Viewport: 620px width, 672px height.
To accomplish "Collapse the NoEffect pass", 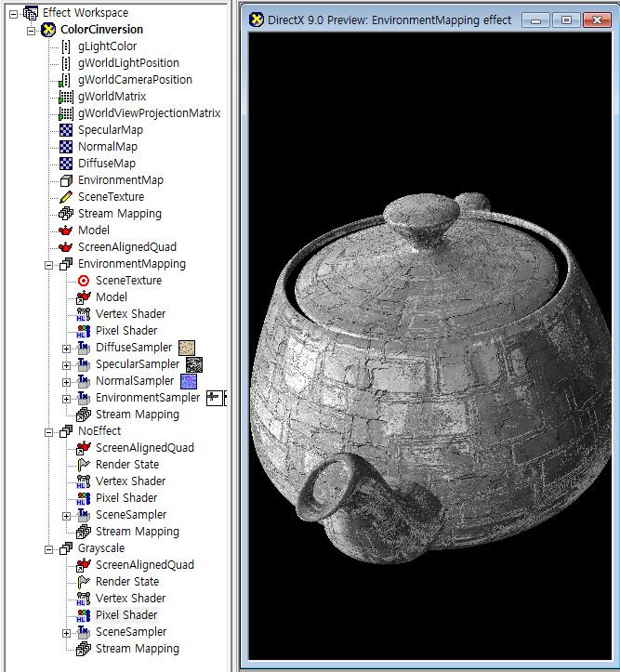I will pyautogui.click(x=49, y=432).
